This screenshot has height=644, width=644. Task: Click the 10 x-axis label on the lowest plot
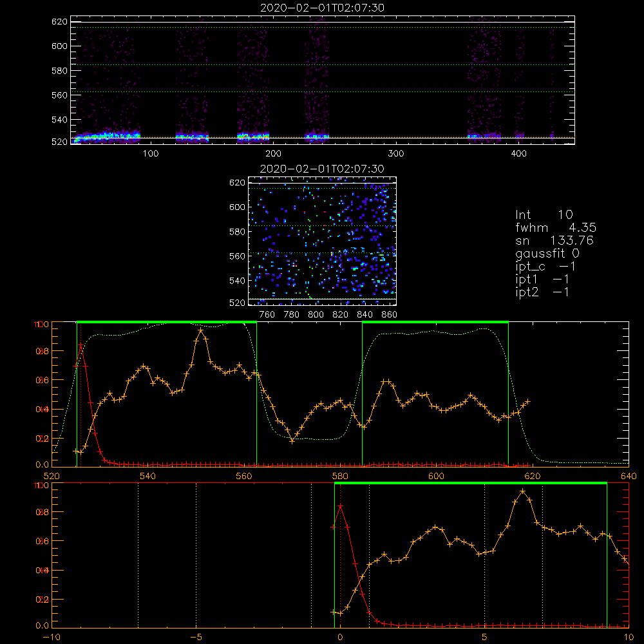629,638
